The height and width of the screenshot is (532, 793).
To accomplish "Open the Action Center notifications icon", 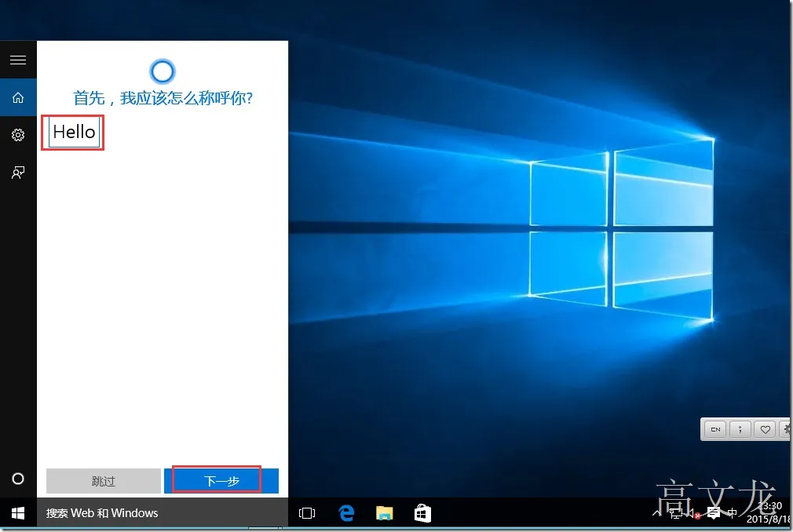I will 714,513.
